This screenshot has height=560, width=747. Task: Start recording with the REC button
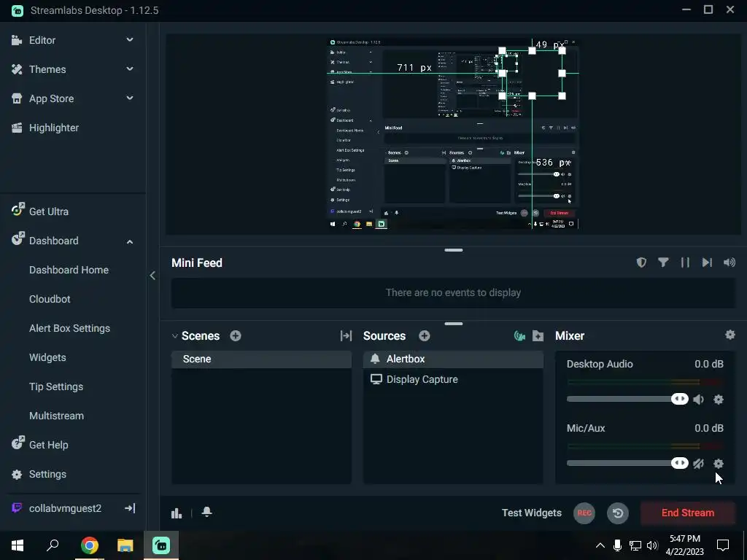584,513
